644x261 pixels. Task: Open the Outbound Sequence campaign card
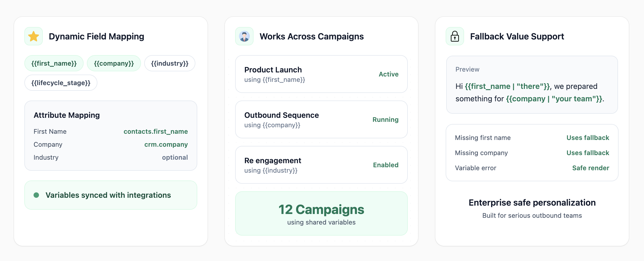point(321,120)
